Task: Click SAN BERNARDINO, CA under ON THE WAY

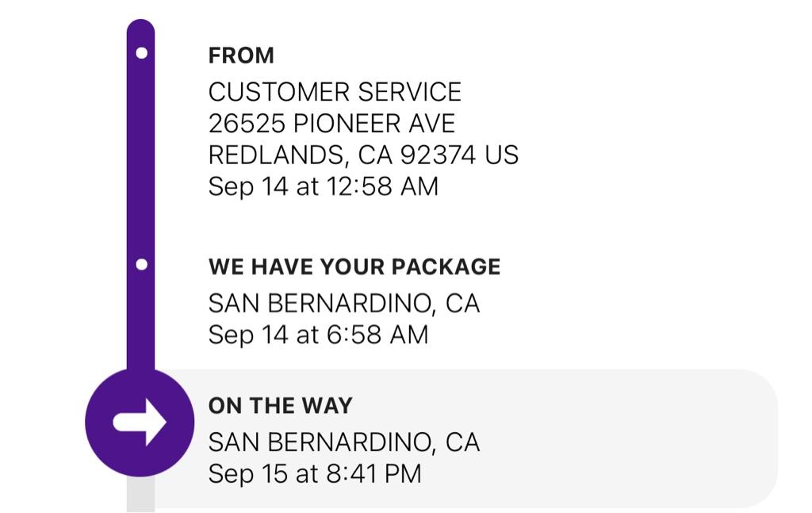Action: 344,442
